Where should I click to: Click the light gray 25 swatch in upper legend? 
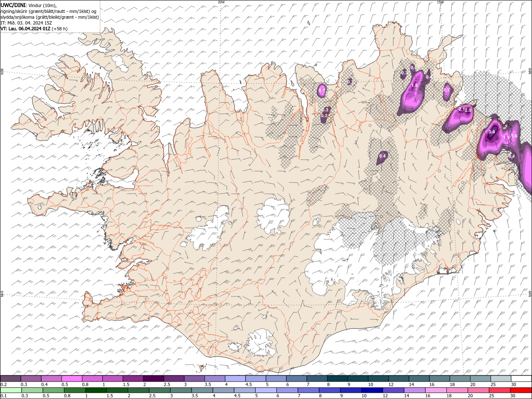click(x=500, y=379)
